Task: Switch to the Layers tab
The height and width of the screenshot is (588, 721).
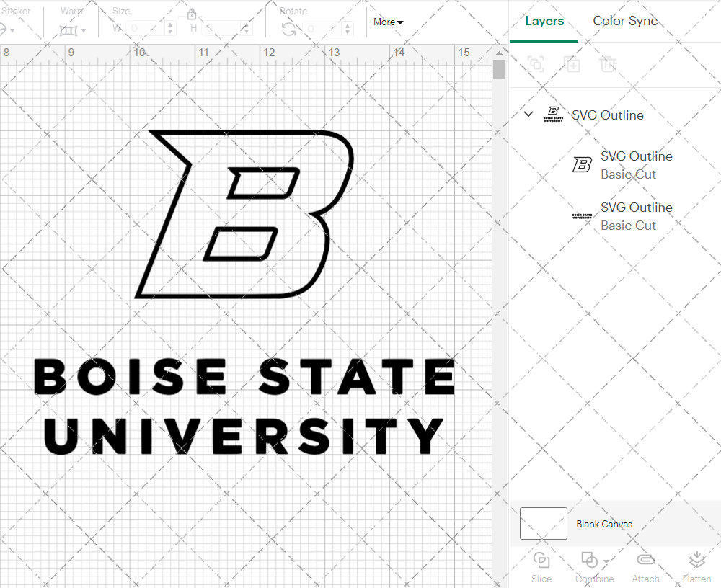Action: (544, 21)
